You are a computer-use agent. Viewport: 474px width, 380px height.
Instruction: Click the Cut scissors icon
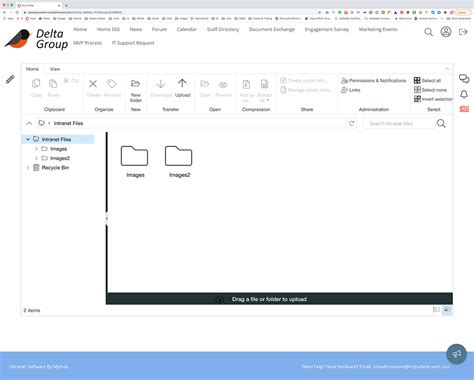(66, 80)
